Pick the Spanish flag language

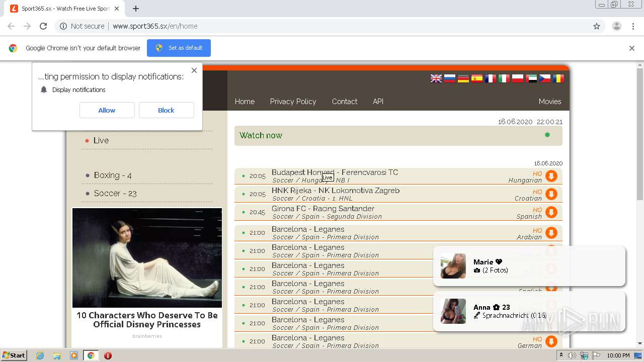(x=477, y=78)
